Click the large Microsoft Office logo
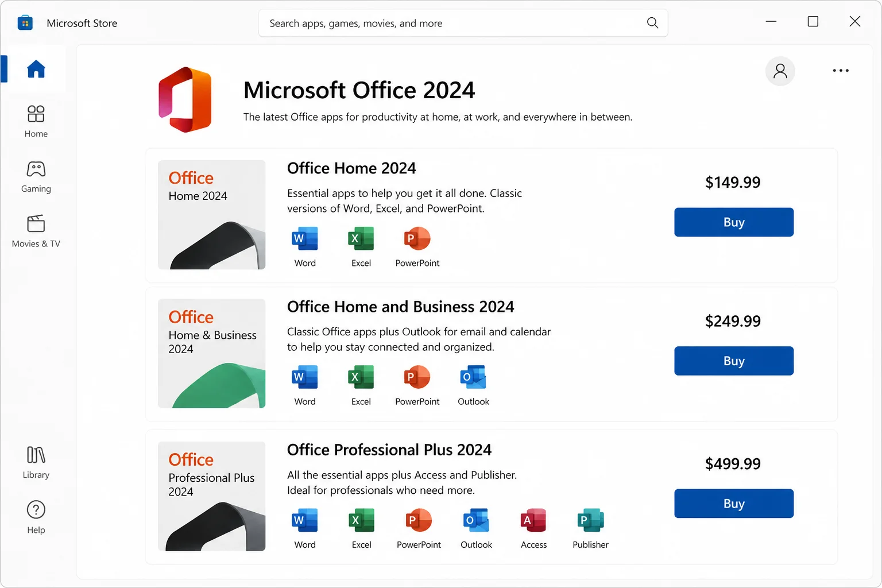 click(x=185, y=100)
